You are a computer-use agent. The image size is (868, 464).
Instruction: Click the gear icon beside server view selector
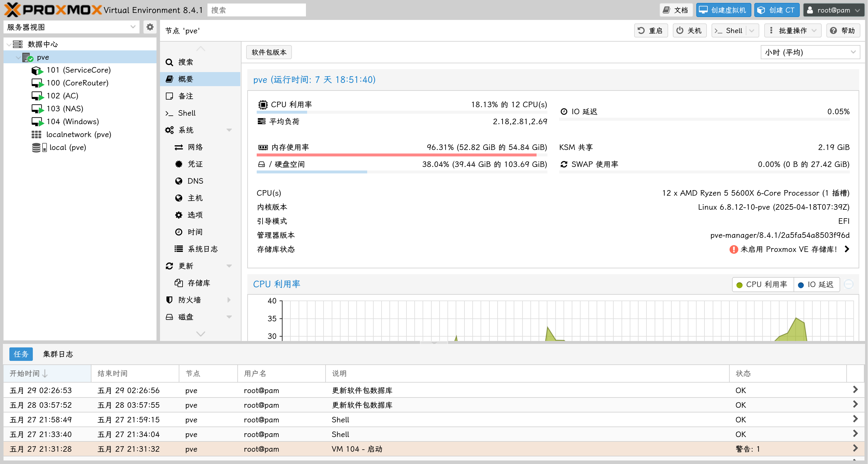tap(150, 27)
